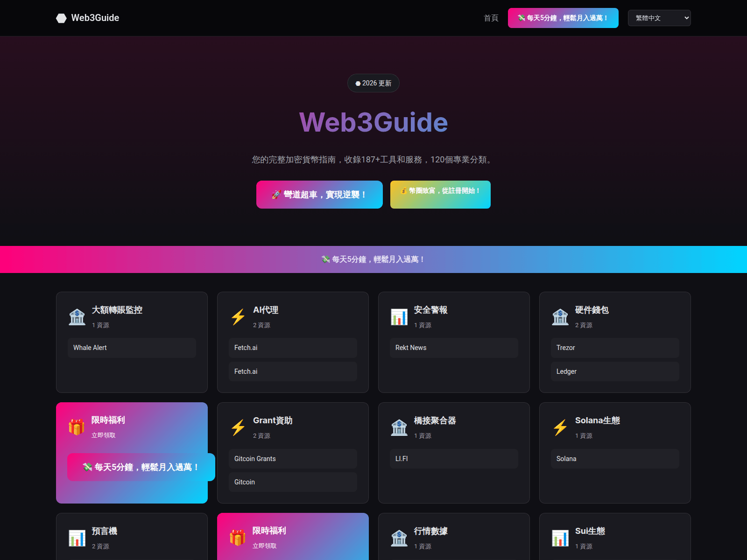747x560 pixels.
Task: Open the first Fetch.ai link
Action: coord(293,348)
